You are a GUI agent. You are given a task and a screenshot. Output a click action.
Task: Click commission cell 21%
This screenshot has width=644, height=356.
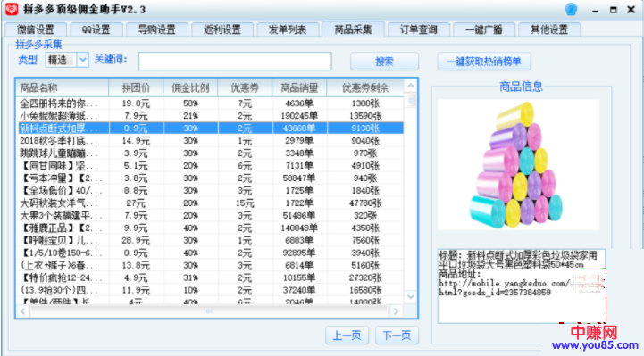(190, 116)
